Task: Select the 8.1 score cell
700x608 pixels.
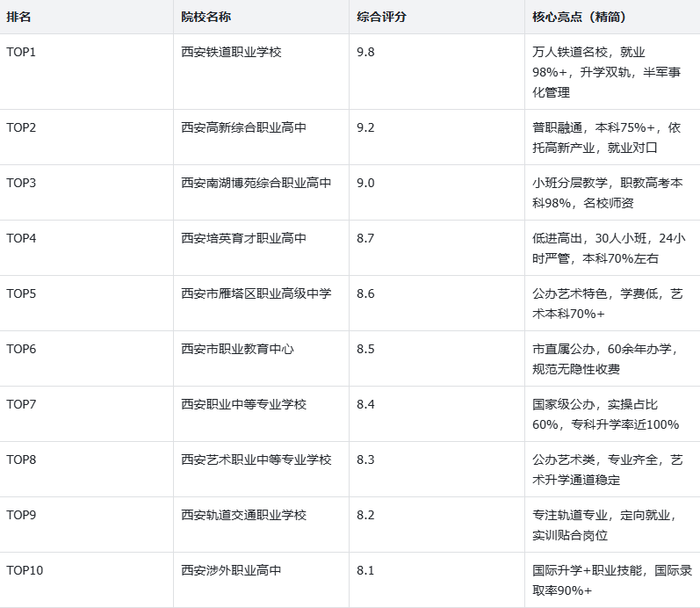Action: click(x=365, y=571)
